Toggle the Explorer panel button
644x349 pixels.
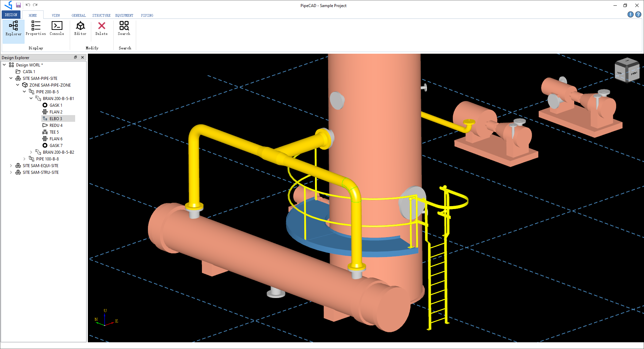(x=13, y=29)
